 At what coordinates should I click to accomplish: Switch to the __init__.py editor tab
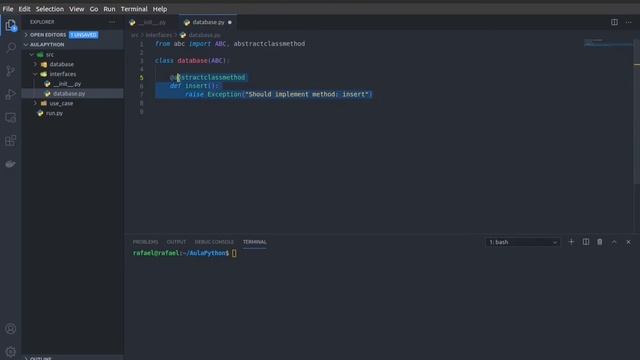coord(151,22)
